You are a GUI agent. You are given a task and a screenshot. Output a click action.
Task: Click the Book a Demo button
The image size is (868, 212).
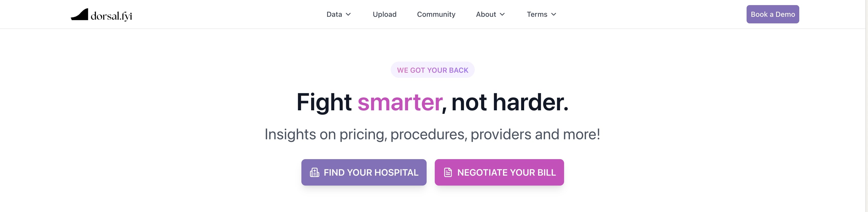click(x=772, y=14)
